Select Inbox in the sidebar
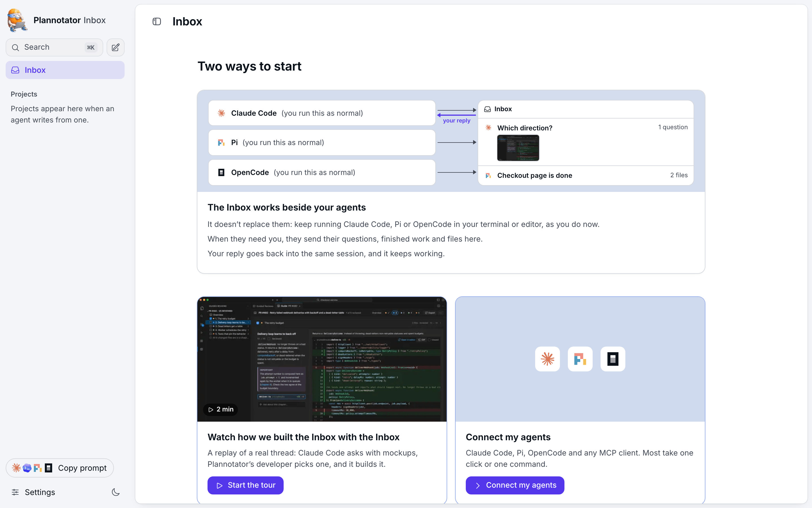The width and height of the screenshot is (812, 508). (65, 70)
